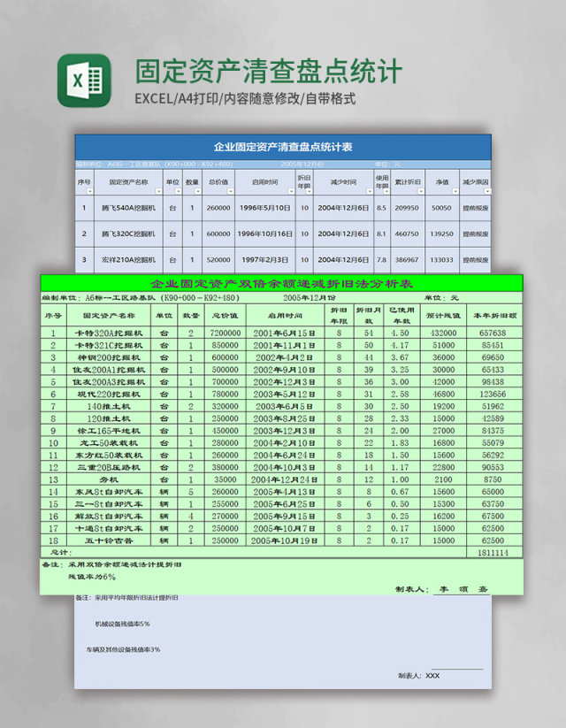The height and width of the screenshot is (728, 566).
Task: Click the 夯机 asset name cell
Action: click(x=109, y=479)
